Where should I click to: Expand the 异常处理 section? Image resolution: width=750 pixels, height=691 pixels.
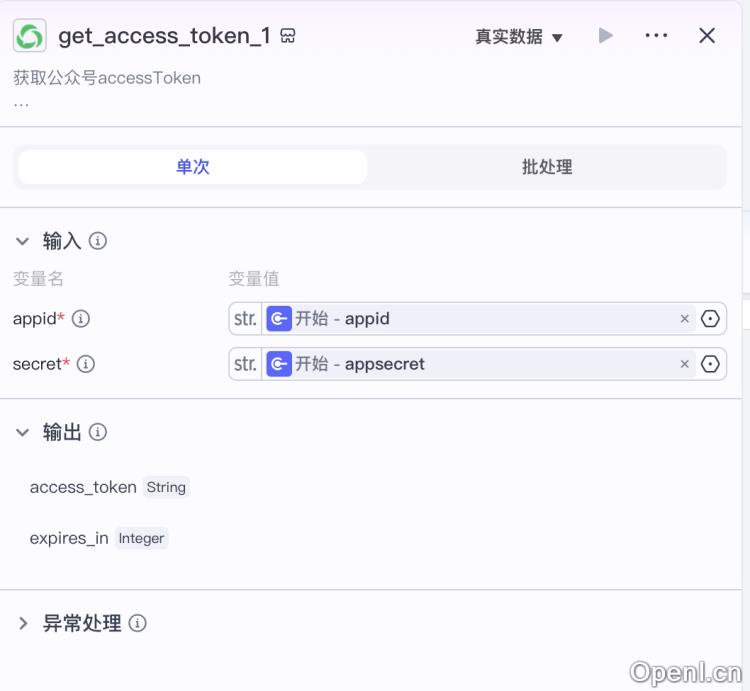click(22, 623)
